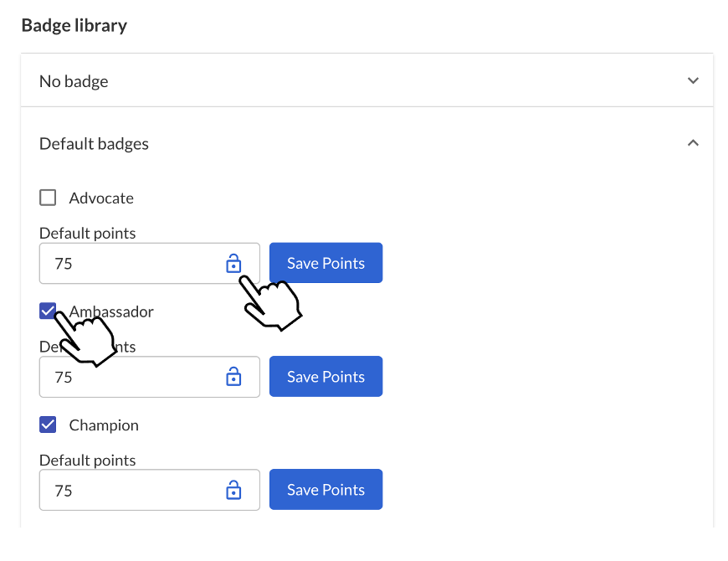Image resolution: width=728 pixels, height=561 pixels.
Task: Expand the No badge section chevron
Action: [693, 80]
